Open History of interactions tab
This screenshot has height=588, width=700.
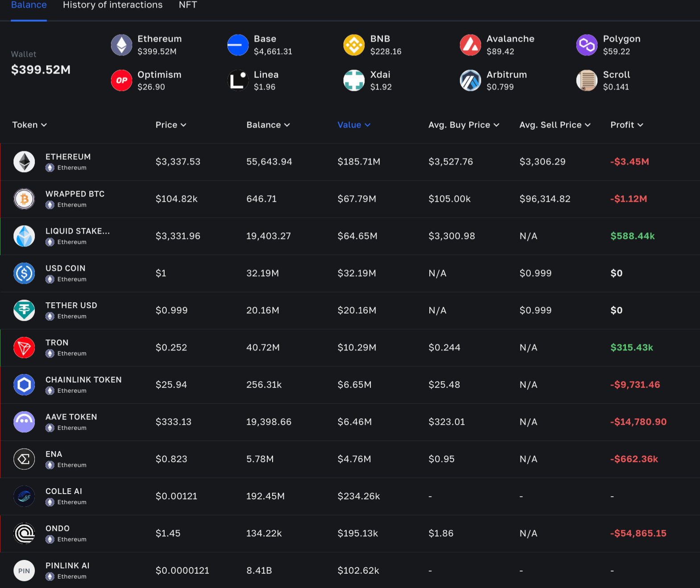point(112,5)
